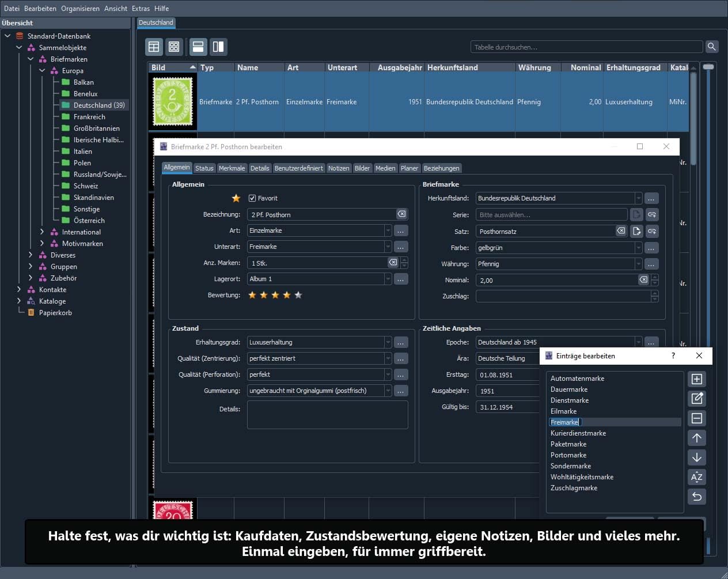Expand the International tree node

pos(42,232)
